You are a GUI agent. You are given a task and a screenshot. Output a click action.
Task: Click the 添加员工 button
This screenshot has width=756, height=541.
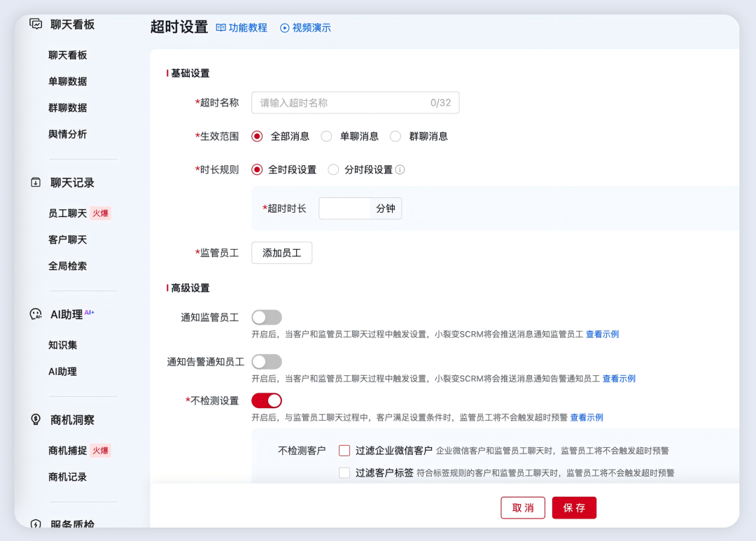point(281,253)
